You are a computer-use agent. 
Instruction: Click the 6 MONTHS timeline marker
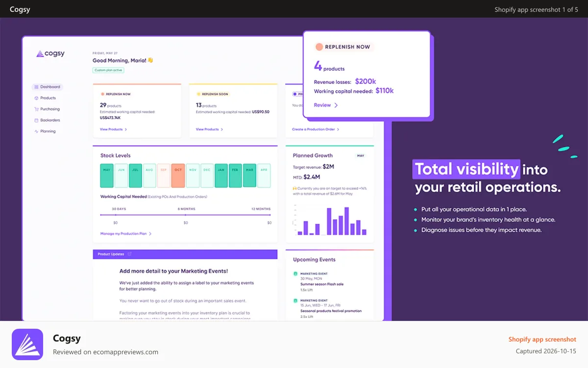click(186, 215)
